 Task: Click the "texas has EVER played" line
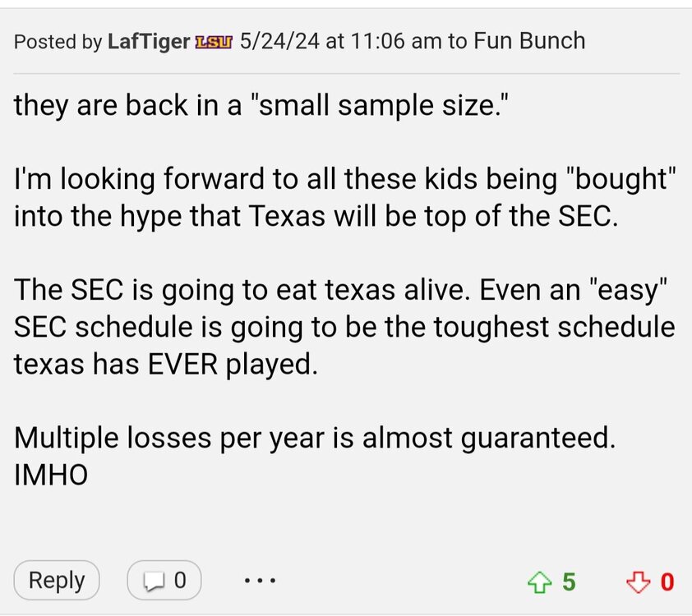tap(164, 362)
